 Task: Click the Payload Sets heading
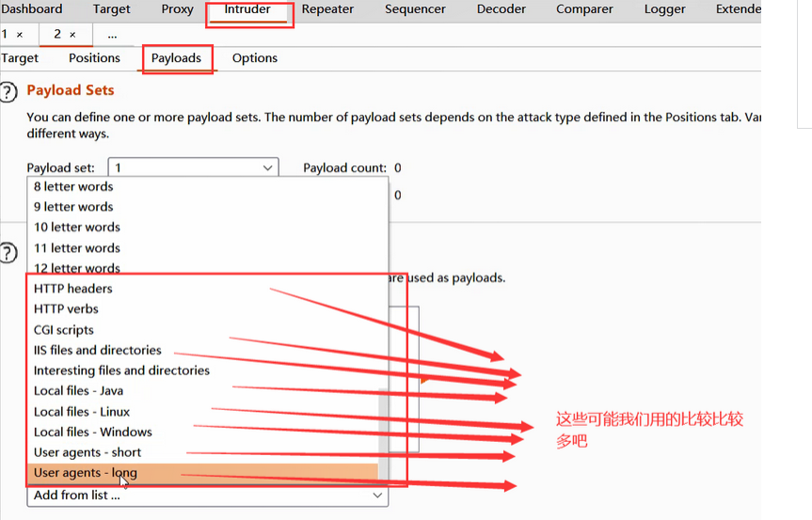pos(71,90)
